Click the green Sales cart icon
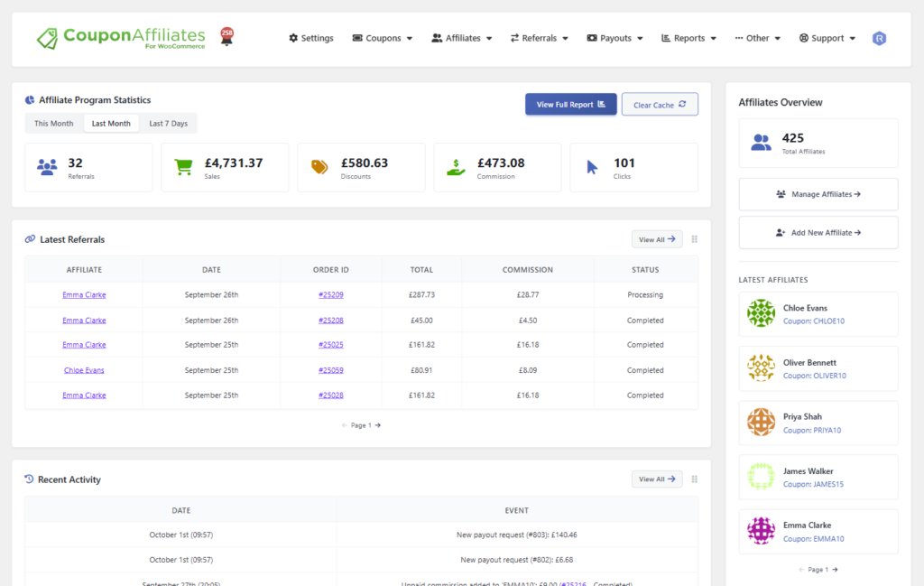 (183, 167)
